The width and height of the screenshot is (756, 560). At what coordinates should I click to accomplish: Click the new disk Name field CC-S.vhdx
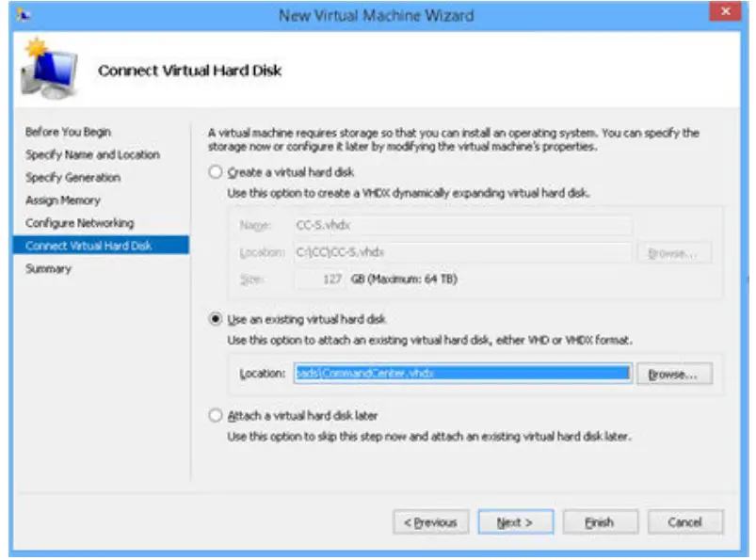click(x=461, y=226)
